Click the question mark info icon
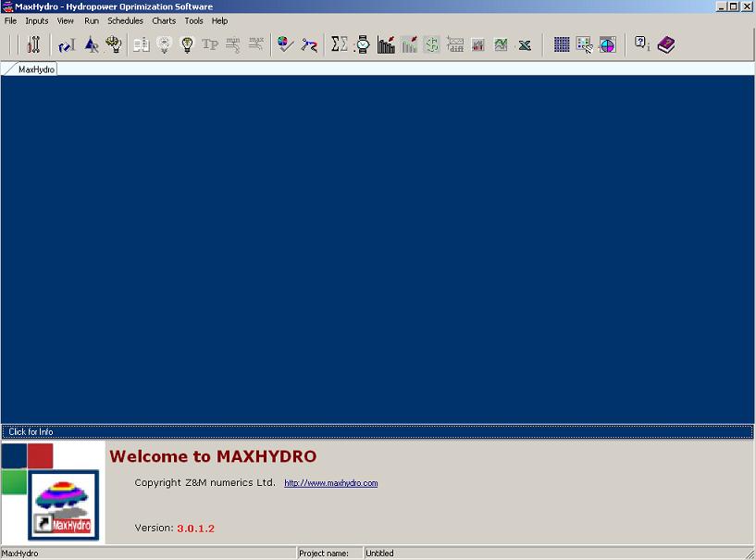Screen dimensions: 756x560 [x=642, y=44]
